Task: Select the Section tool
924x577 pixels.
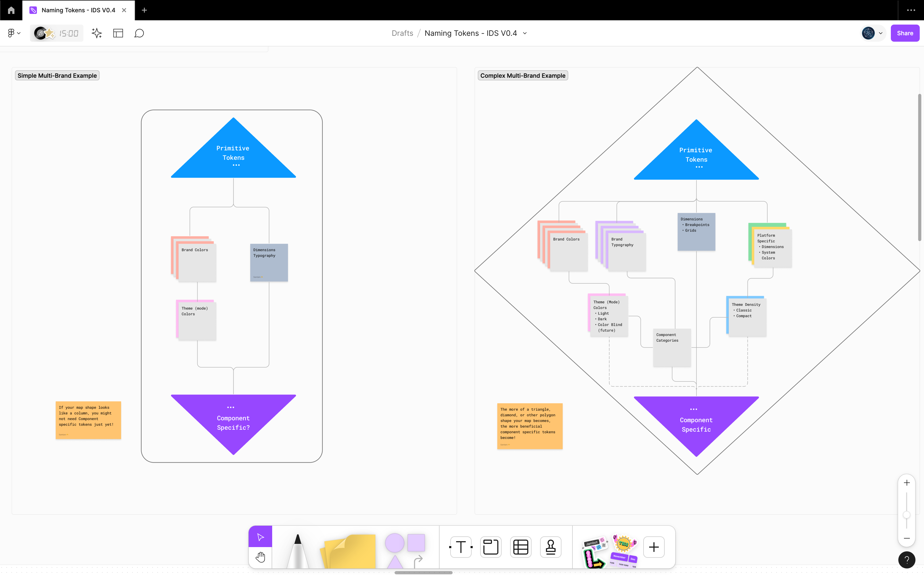Action: (491, 547)
